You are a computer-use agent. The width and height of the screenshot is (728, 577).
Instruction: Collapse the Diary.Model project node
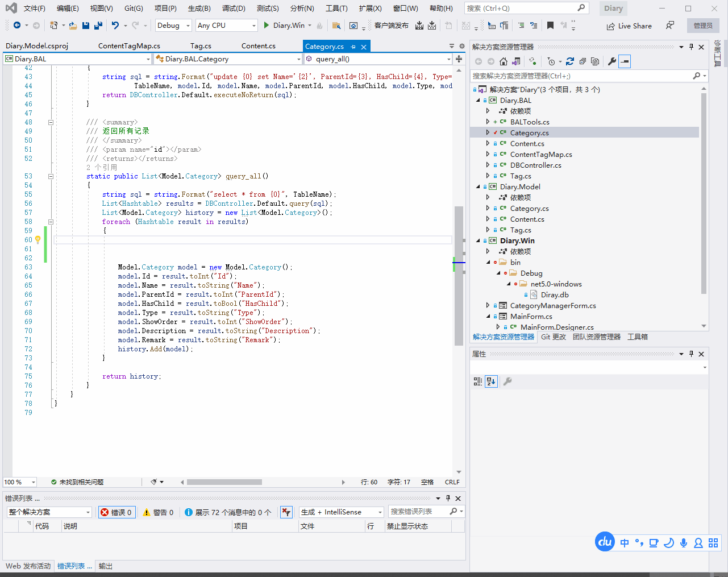point(478,186)
